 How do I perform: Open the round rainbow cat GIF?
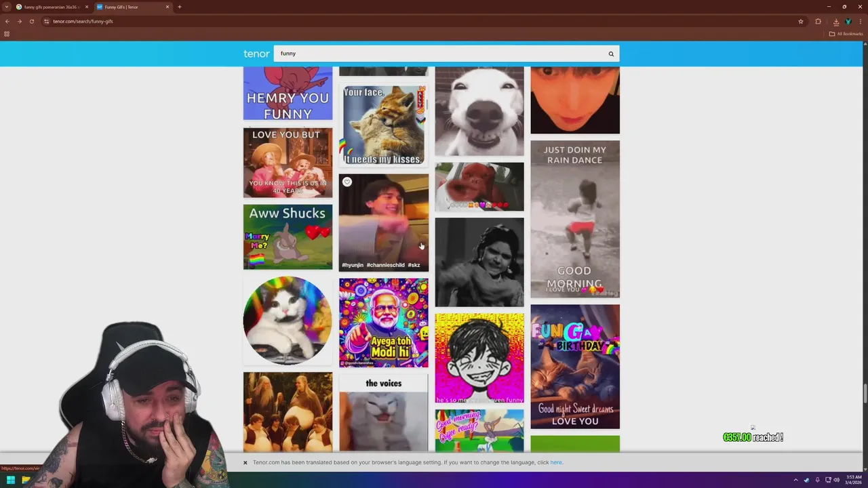[288, 320]
